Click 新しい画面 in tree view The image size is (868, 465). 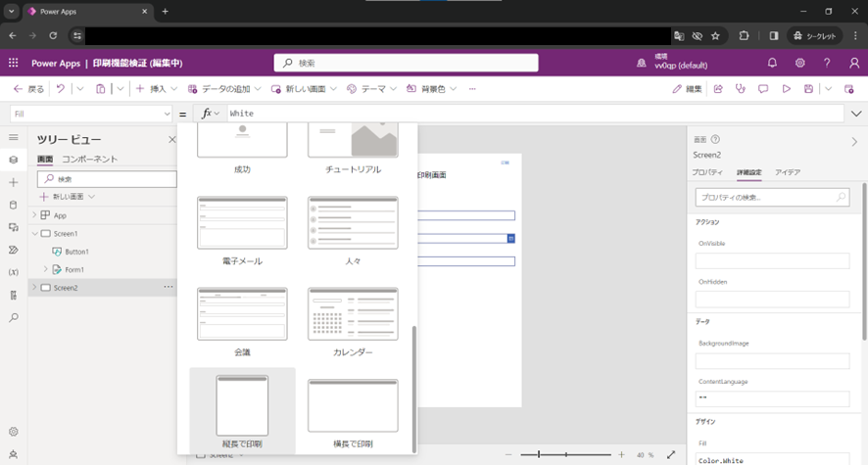click(67, 197)
